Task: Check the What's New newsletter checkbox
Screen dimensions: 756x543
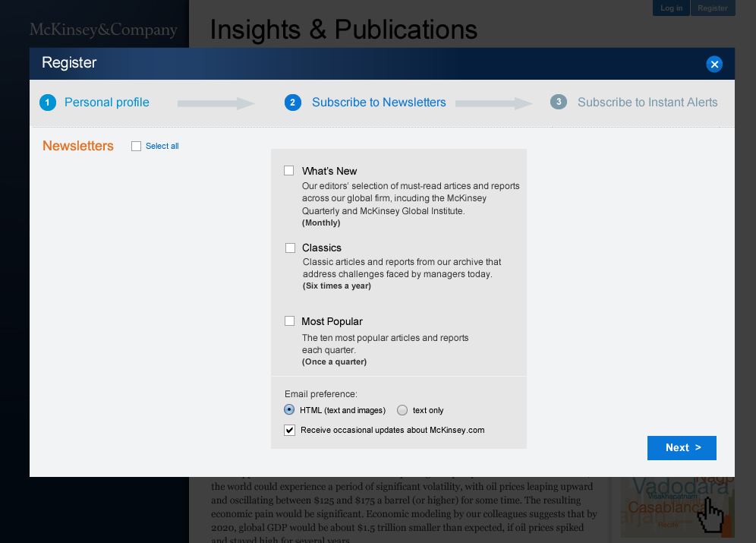Action: [x=288, y=170]
